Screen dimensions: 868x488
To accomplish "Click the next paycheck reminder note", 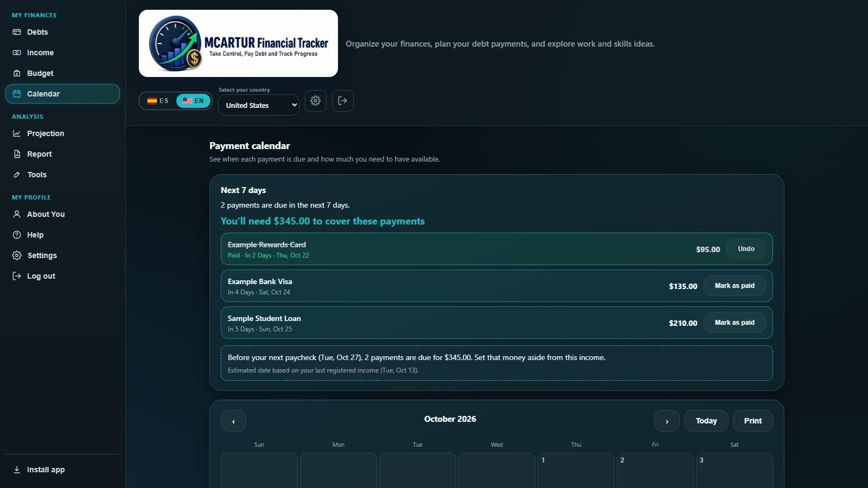I will [497, 363].
